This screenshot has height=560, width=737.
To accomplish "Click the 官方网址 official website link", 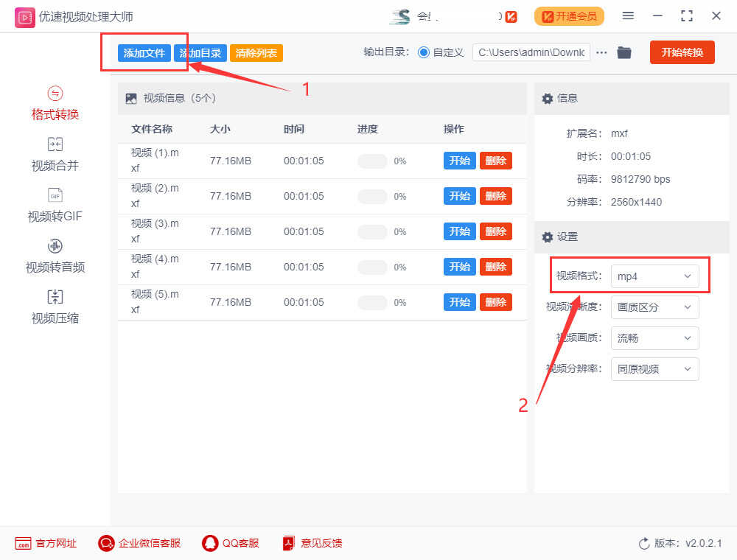I will (x=46, y=543).
